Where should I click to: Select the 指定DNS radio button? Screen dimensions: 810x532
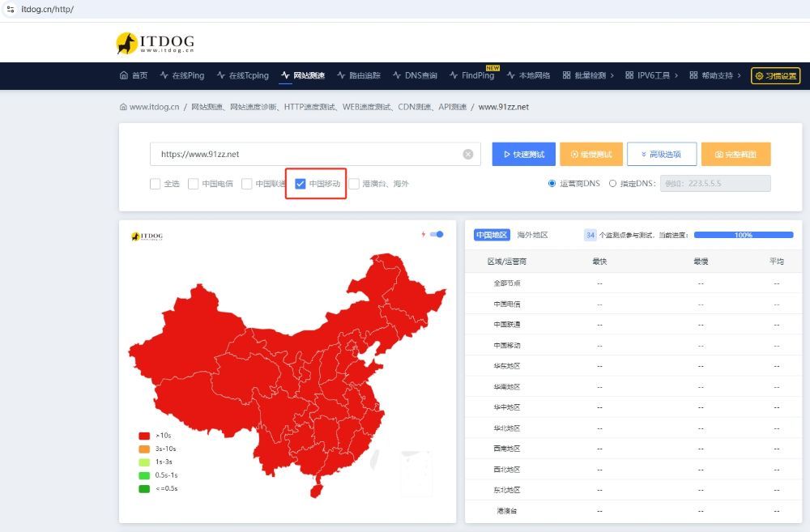pyautogui.click(x=612, y=183)
